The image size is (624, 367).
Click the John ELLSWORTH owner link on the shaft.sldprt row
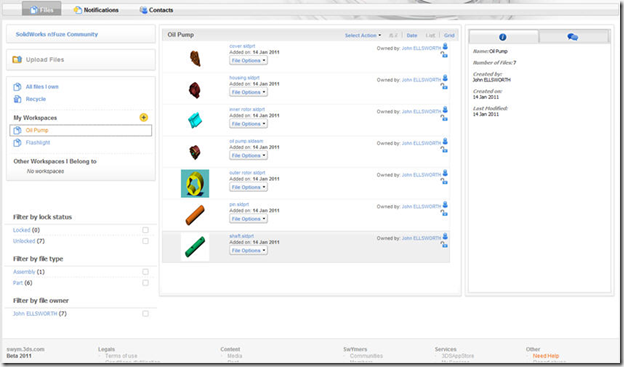click(x=421, y=238)
